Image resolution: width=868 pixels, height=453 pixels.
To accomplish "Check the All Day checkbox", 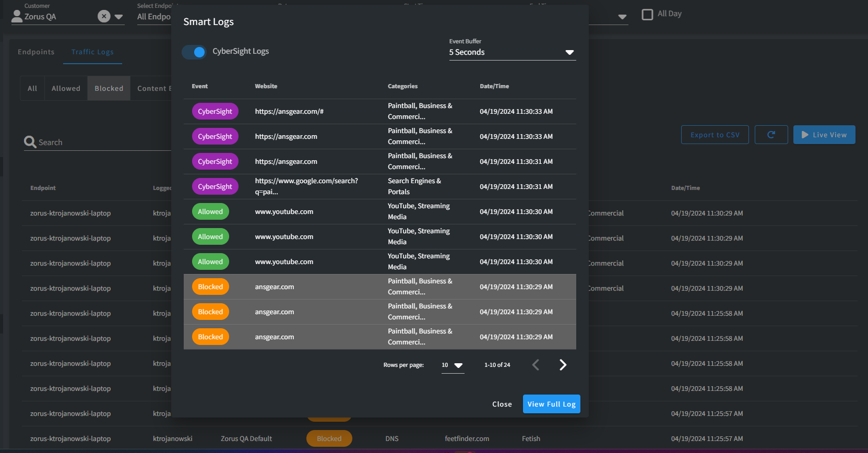I will tap(647, 14).
